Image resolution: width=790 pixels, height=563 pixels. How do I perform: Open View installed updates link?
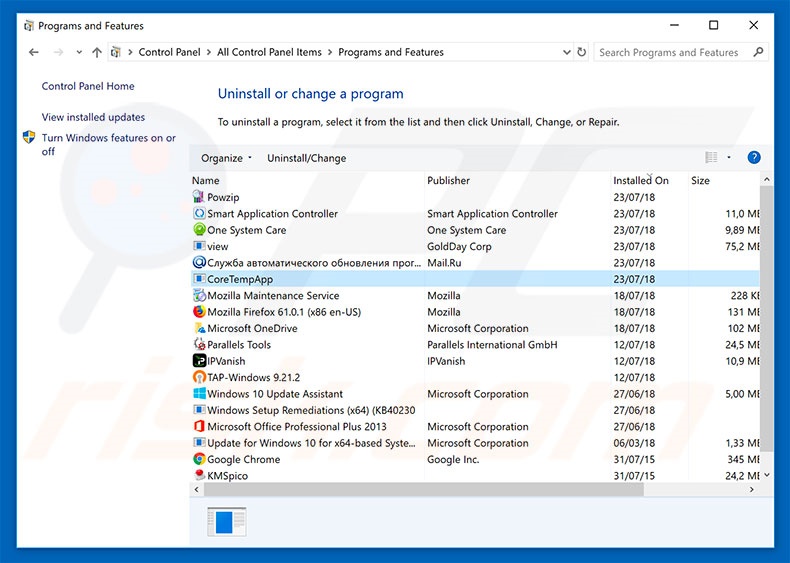pyautogui.click(x=93, y=117)
